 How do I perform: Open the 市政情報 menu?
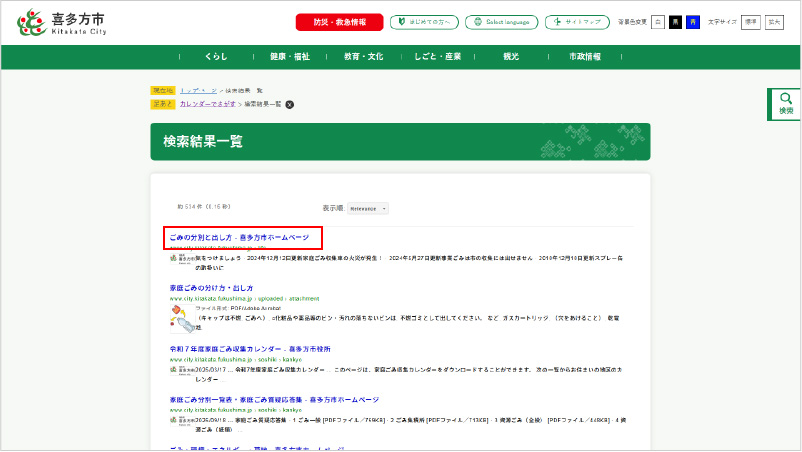(x=585, y=57)
